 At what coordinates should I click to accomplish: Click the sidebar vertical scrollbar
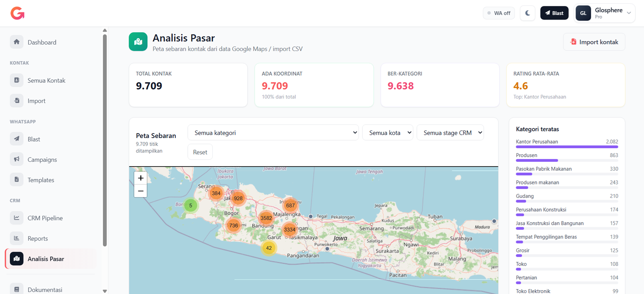[105, 140]
